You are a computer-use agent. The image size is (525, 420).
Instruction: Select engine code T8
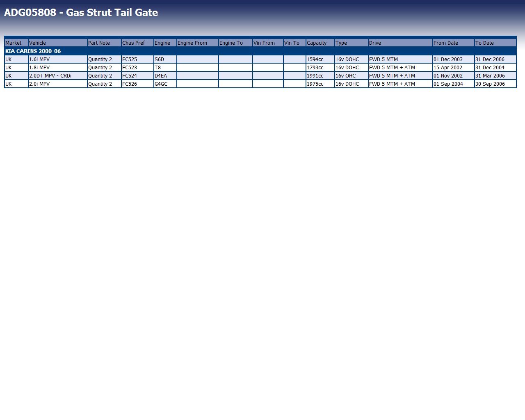[x=165, y=67]
